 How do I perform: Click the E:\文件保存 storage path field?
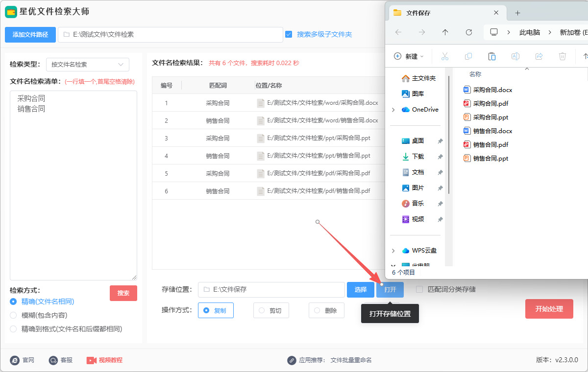click(x=271, y=290)
